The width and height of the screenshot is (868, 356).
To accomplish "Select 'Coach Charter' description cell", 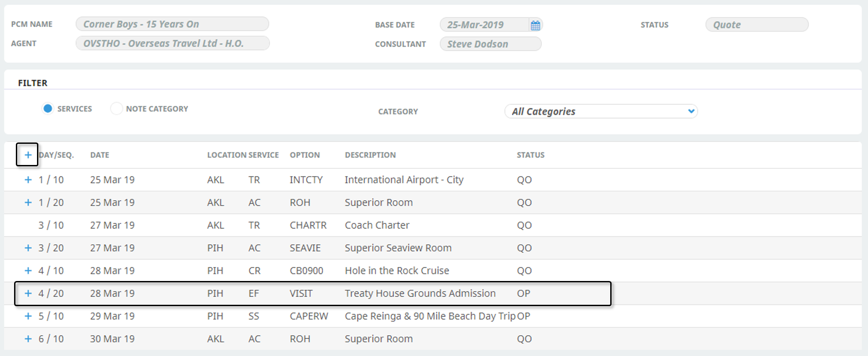I will tap(377, 225).
